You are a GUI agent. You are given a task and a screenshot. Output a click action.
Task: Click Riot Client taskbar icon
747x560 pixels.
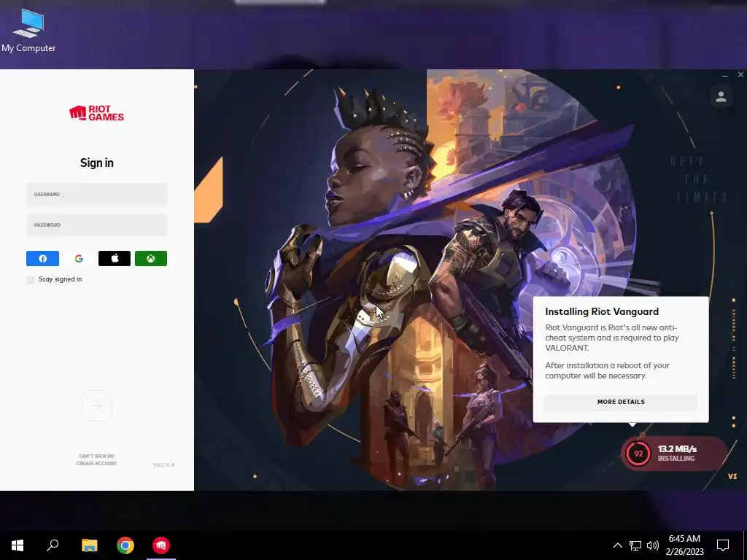161,545
